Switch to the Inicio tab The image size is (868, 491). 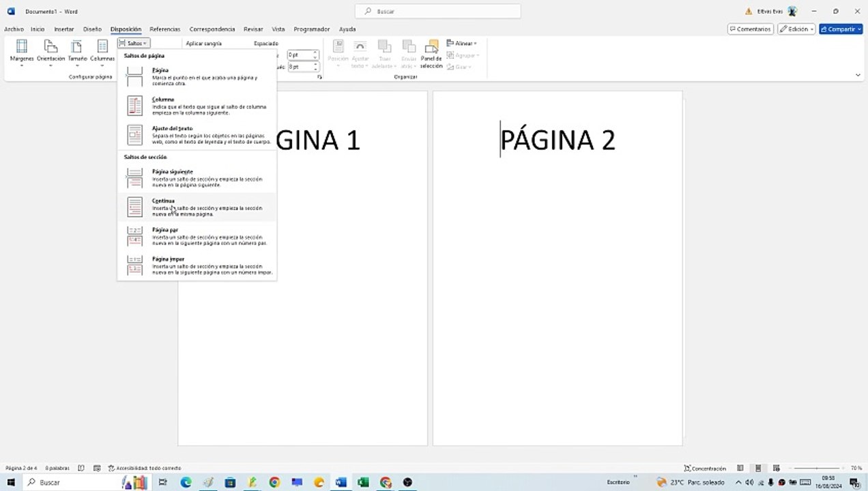pos(38,29)
